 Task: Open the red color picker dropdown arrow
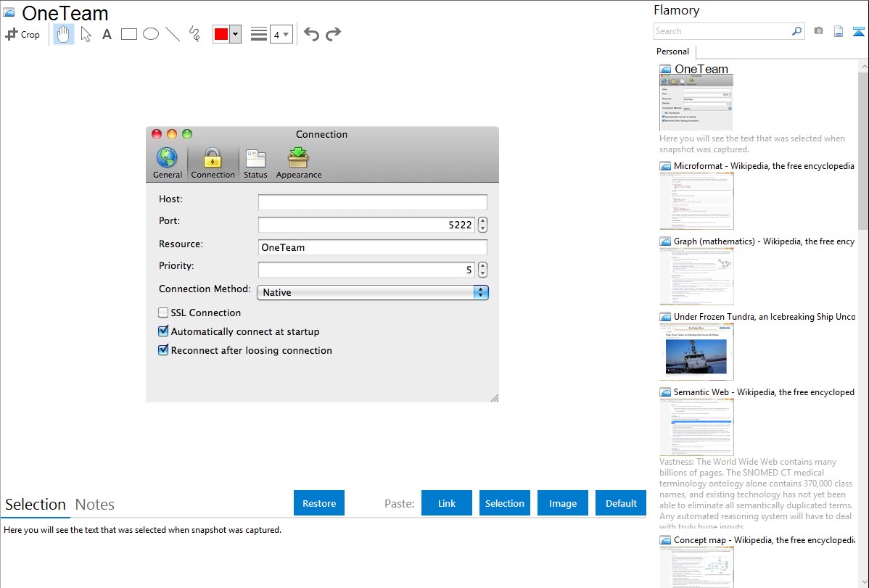coord(235,34)
